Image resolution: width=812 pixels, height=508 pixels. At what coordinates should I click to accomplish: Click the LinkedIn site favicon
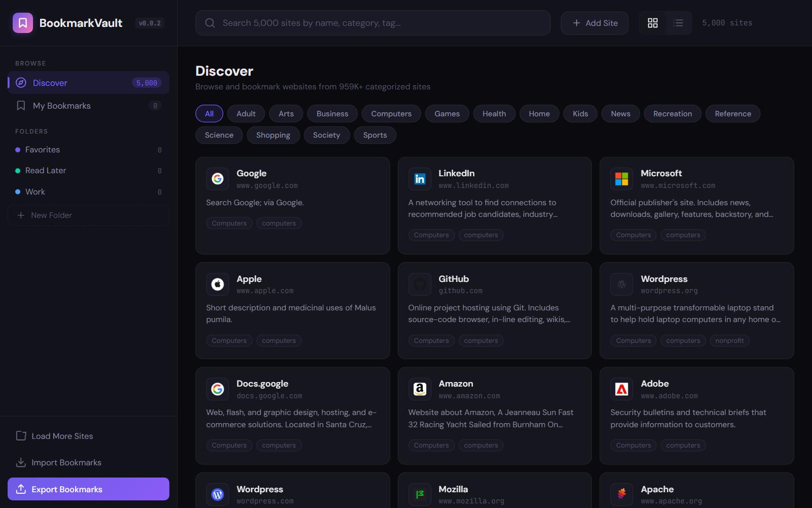420,179
